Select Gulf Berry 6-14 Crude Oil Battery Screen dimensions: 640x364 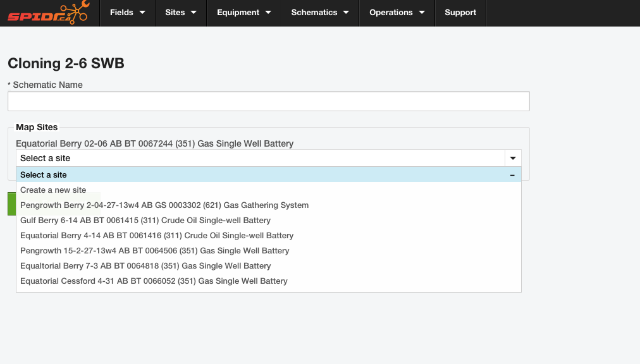[x=145, y=221]
